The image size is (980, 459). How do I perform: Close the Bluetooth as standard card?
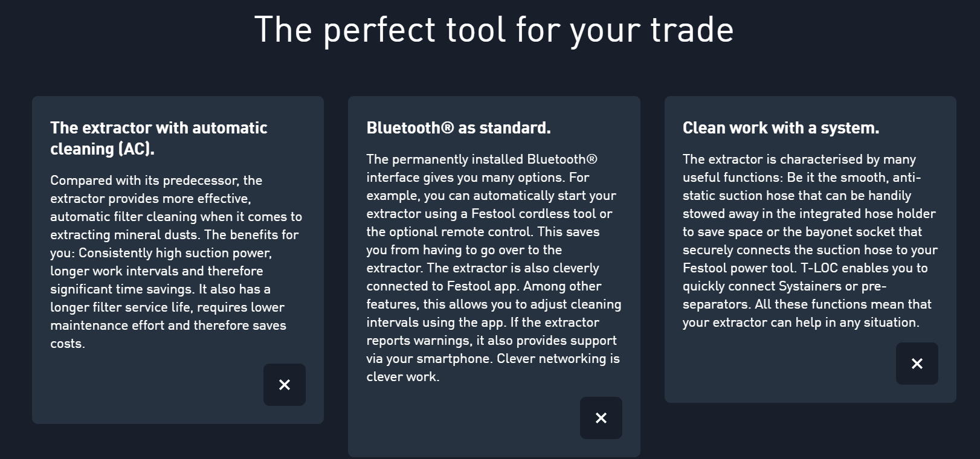pyautogui.click(x=601, y=418)
